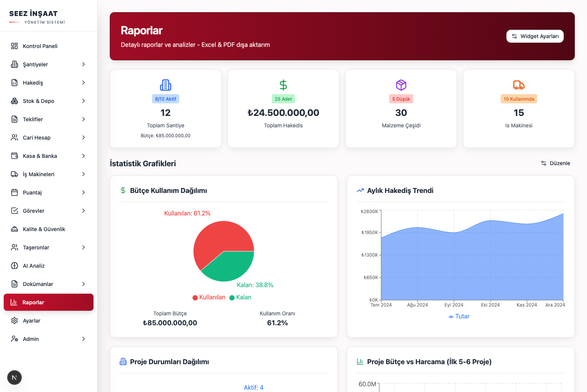The image size is (587, 392).
Task: Click the red Kullanılan pie slice
Action: tap(217, 238)
